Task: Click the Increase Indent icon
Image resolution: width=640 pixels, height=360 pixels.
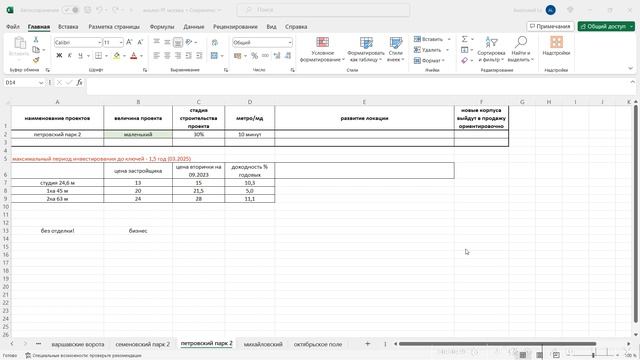Action: pos(199,56)
